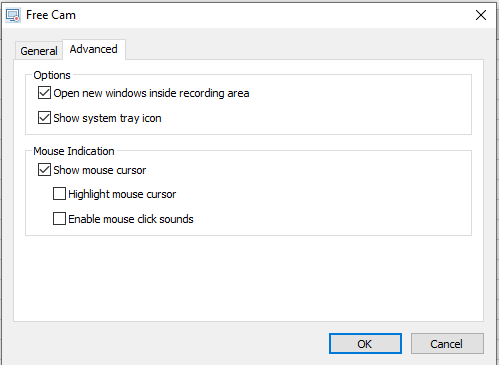Enable Highlight mouse cursor option

59,194
